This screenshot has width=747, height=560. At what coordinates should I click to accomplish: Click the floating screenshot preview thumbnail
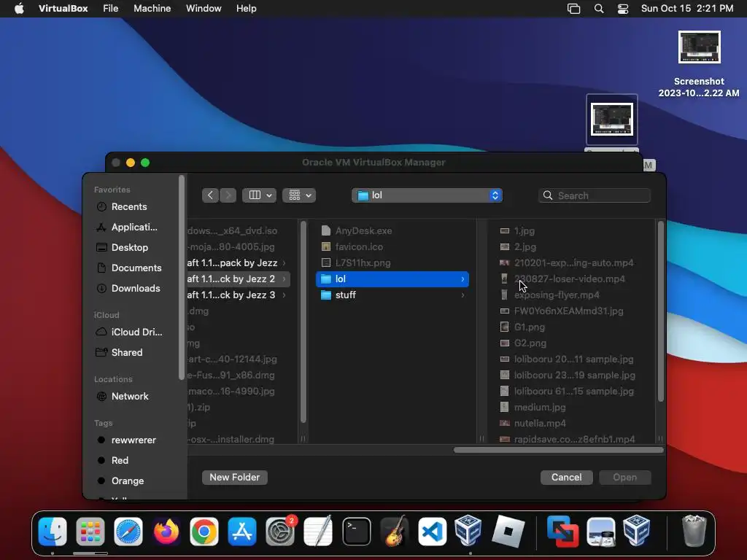612,120
